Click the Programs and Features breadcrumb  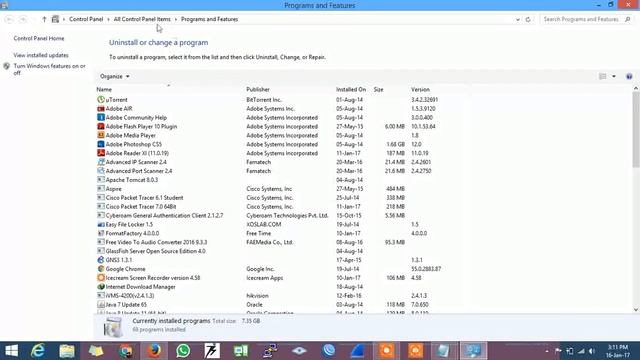coord(209,19)
